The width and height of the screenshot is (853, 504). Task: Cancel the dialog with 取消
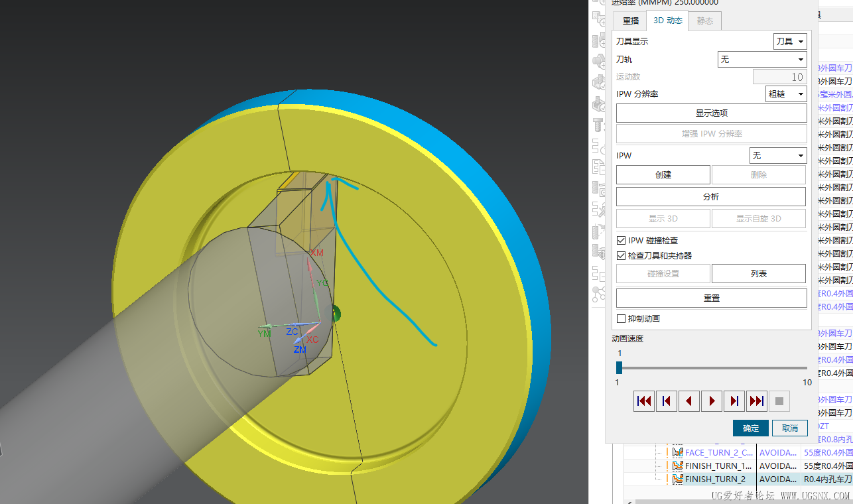click(790, 428)
